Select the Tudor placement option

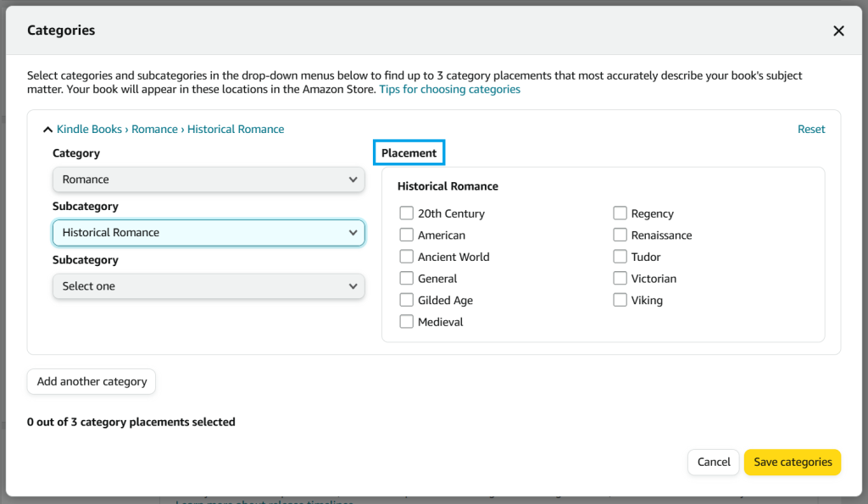pos(620,257)
